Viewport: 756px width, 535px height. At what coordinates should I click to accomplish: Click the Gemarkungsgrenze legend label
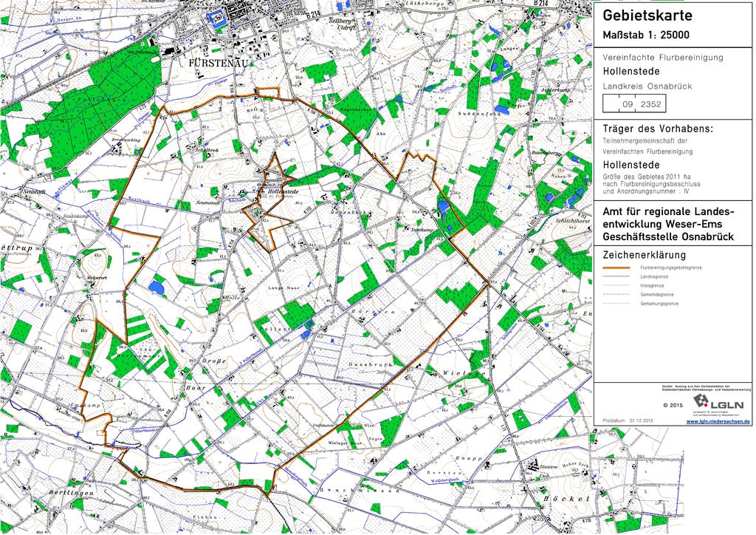[659, 304]
